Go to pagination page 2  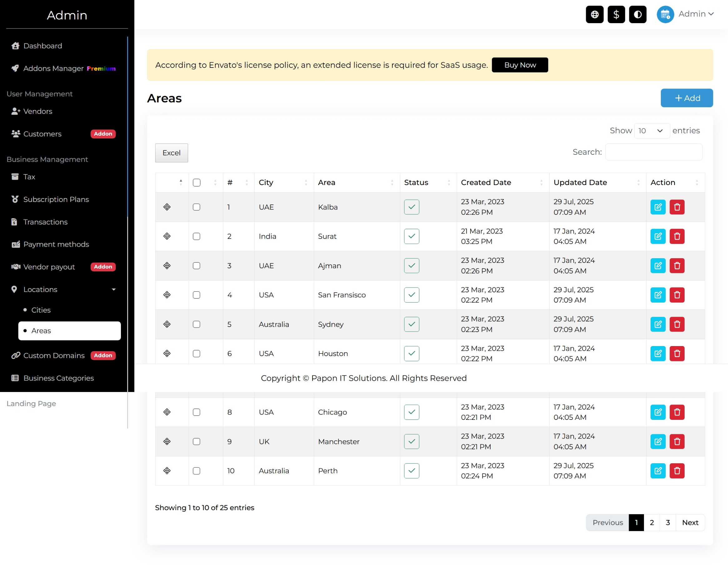point(651,523)
